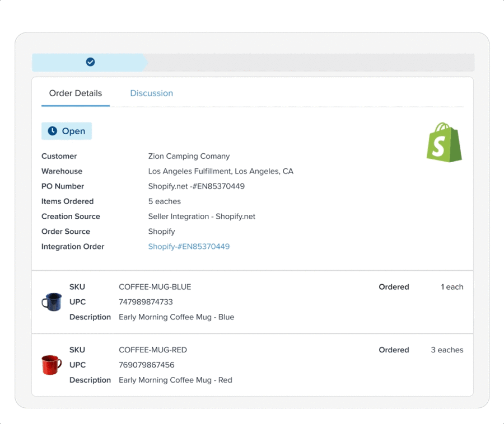This screenshot has height=424, width=504.
Task: Select the completed stage on the progress tracker
Action: [x=90, y=62]
